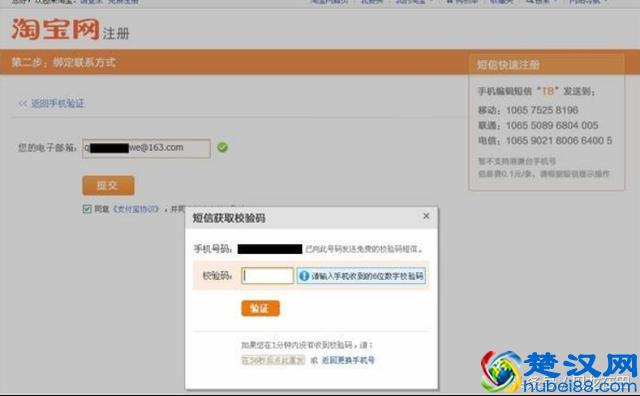Click the blue info icon in verification hint
The width and height of the screenshot is (640, 396).
tap(304, 276)
